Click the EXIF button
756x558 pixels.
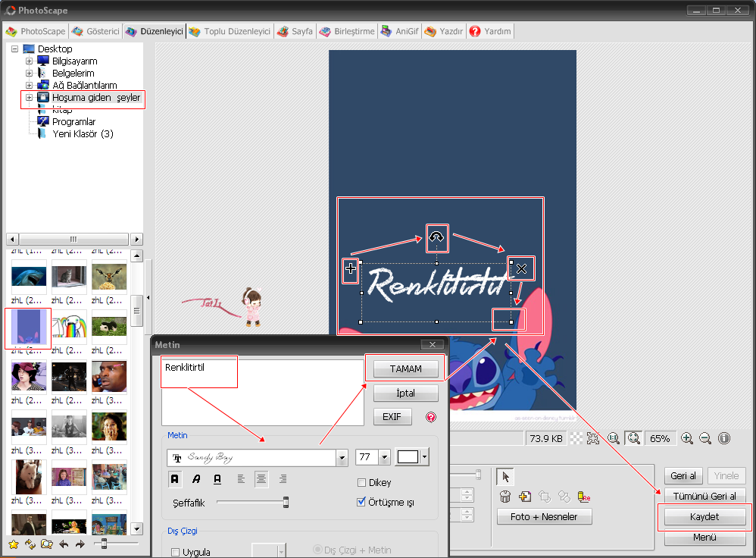click(392, 416)
